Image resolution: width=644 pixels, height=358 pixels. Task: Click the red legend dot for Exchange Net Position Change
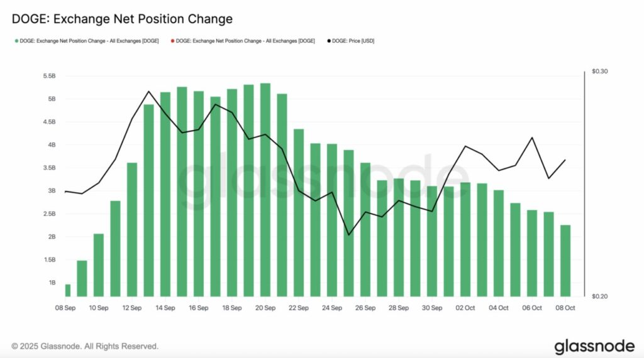point(172,41)
